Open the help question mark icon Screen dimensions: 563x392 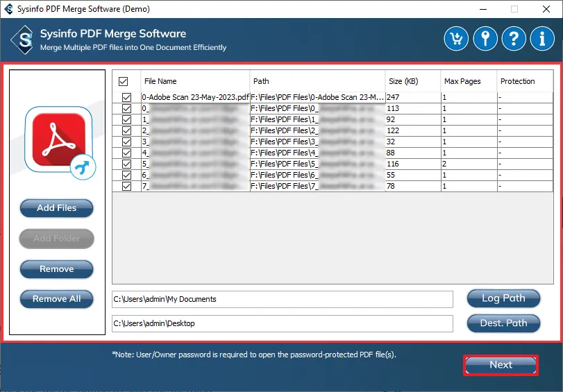tap(514, 39)
